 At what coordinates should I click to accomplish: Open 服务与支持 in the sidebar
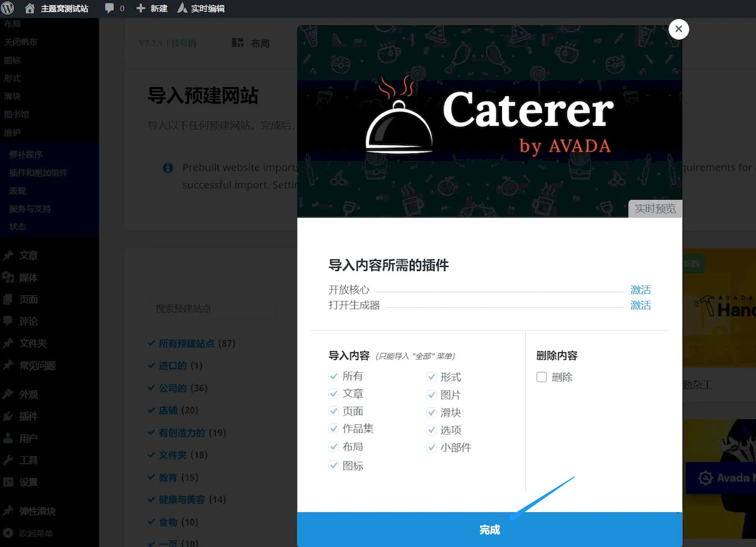click(30, 209)
